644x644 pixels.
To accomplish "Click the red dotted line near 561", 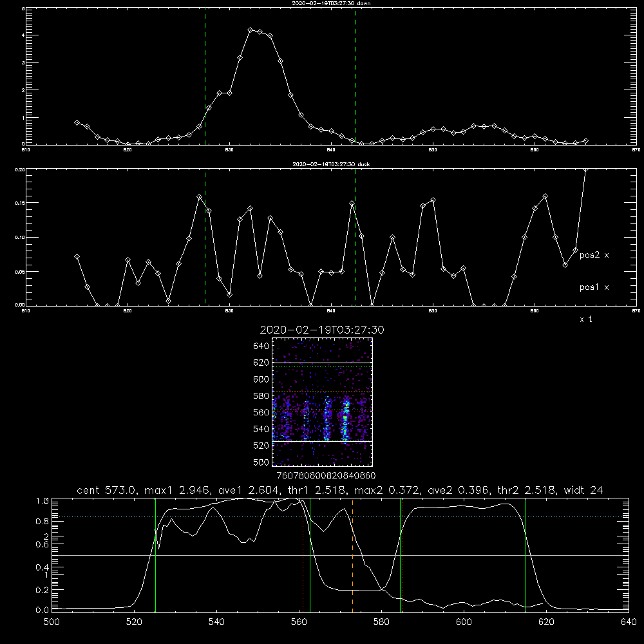I will pos(303,554).
